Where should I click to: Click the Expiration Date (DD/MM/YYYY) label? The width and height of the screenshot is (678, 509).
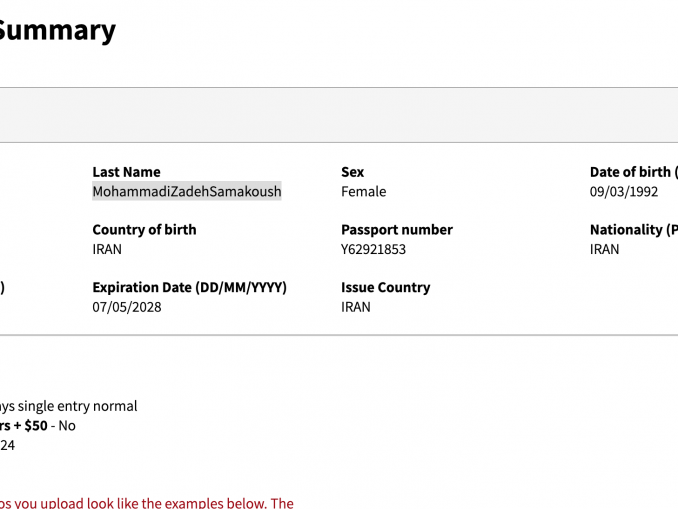(189, 287)
